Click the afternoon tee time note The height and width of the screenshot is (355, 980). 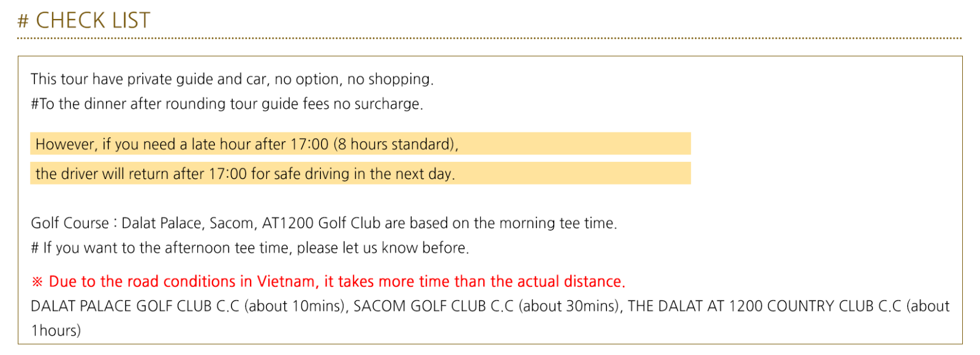pyautogui.click(x=250, y=248)
